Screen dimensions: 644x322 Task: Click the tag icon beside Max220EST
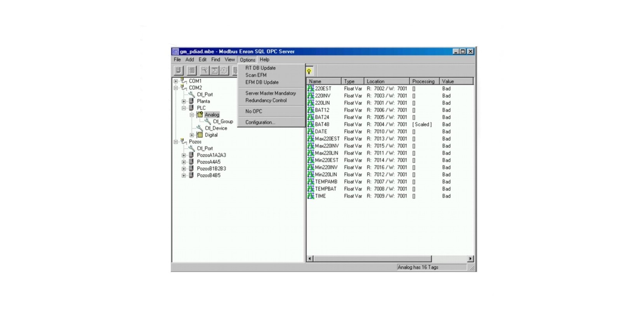click(x=311, y=138)
